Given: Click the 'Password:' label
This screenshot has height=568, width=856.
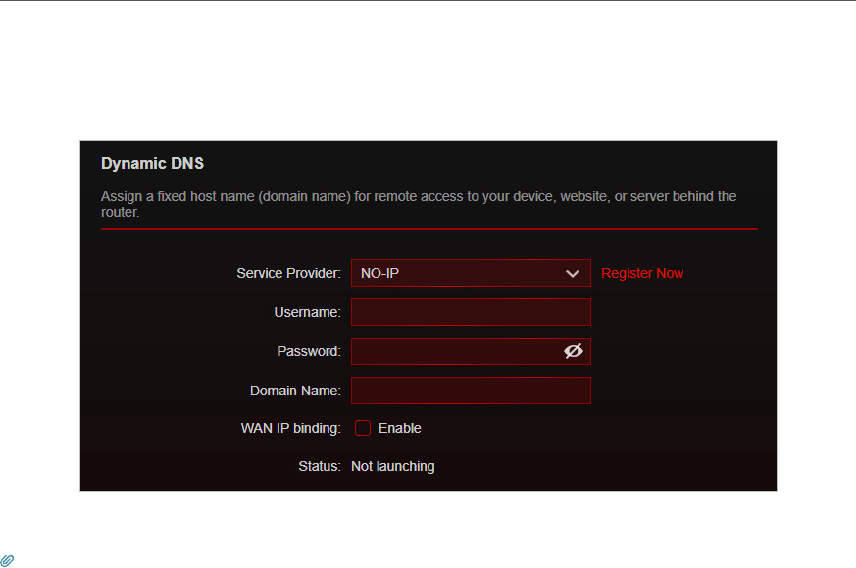Looking at the screenshot, I should [x=309, y=351].
